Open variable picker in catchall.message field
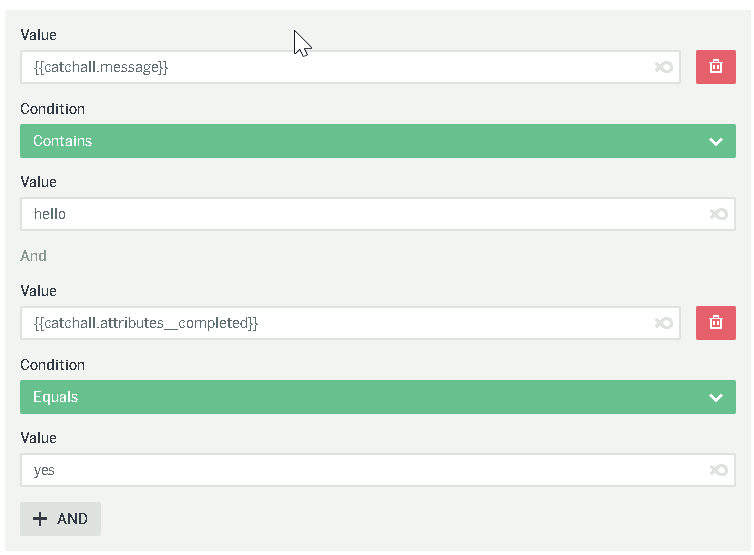754x555 pixels. click(664, 67)
